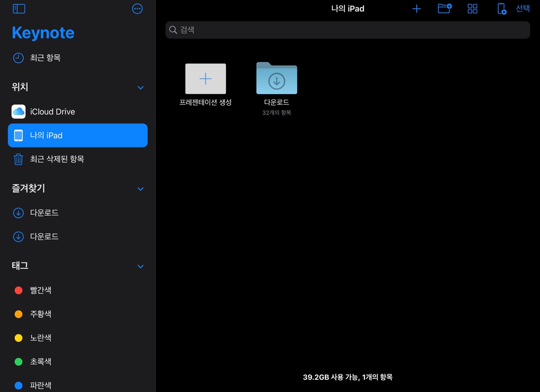Screen dimensions: 540x392
Task: Create a new folder with folder-plus icon
Action: (445, 8)
